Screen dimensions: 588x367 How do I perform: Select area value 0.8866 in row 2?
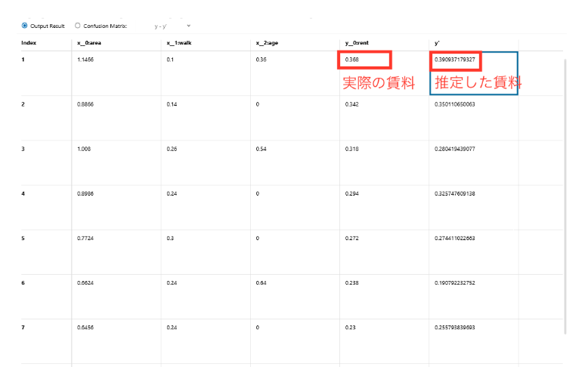click(85, 104)
